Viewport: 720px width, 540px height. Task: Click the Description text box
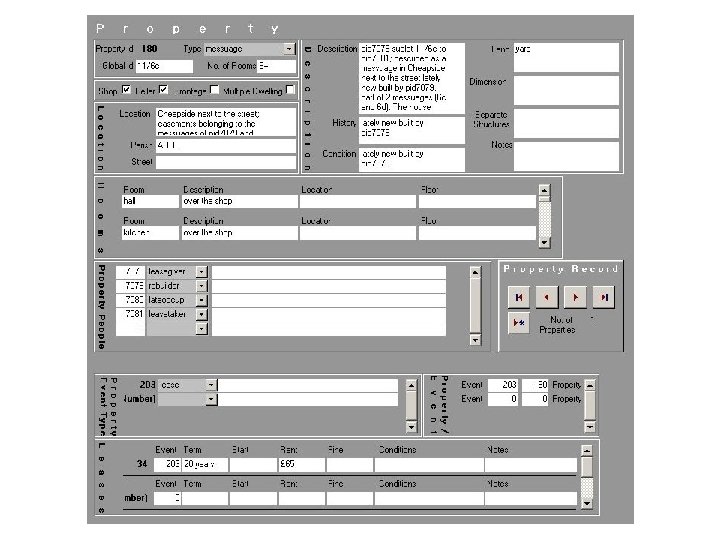412,78
